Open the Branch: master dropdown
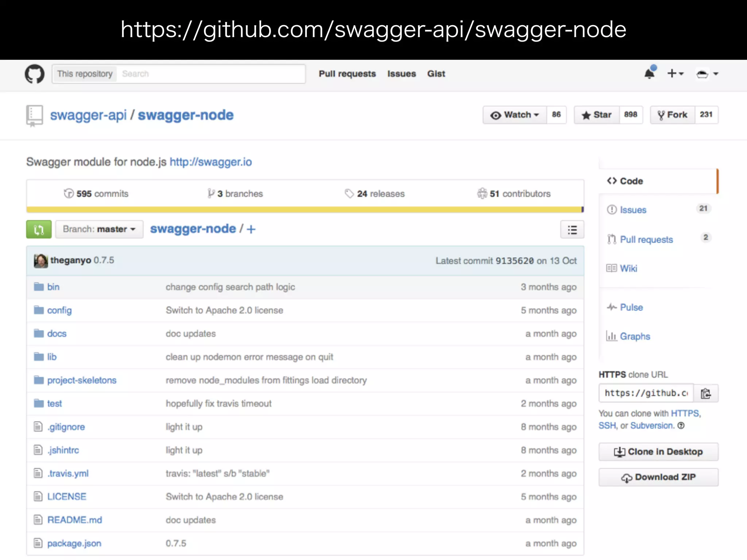Screen dimensions: 747x560 (99, 229)
